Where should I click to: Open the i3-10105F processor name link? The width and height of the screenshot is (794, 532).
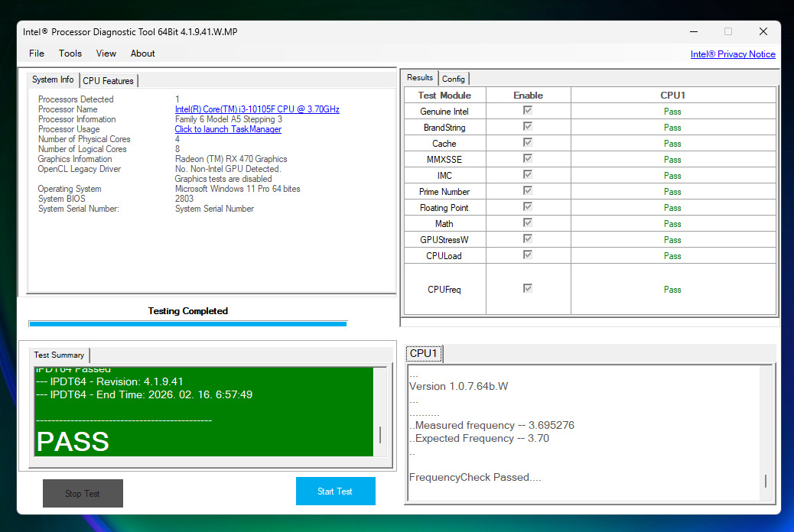point(257,109)
